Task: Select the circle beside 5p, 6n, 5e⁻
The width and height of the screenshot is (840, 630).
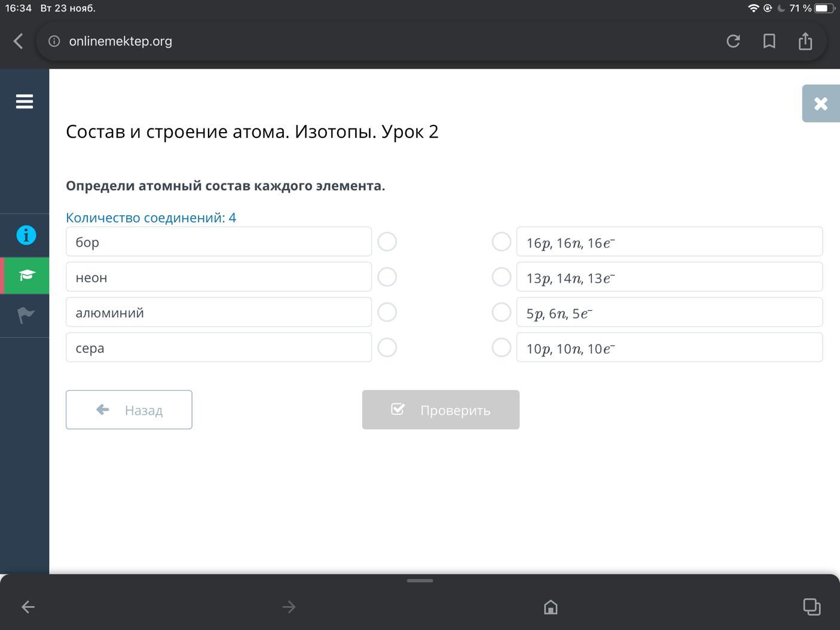Action: pos(501,313)
